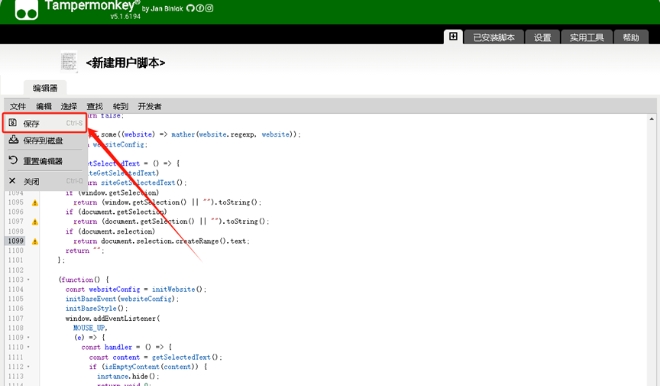660x386 pixels.
Task: Open the 实用工具 tab
Action: (586, 37)
